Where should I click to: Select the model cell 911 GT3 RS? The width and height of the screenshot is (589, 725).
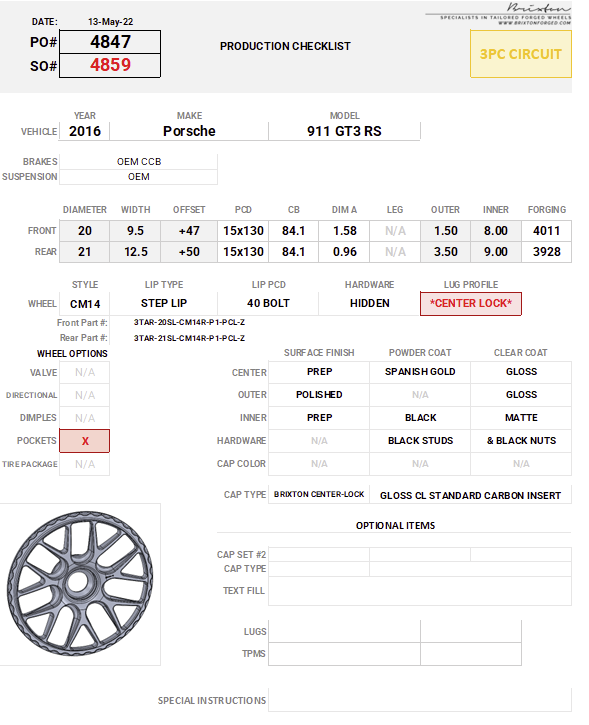click(x=344, y=131)
